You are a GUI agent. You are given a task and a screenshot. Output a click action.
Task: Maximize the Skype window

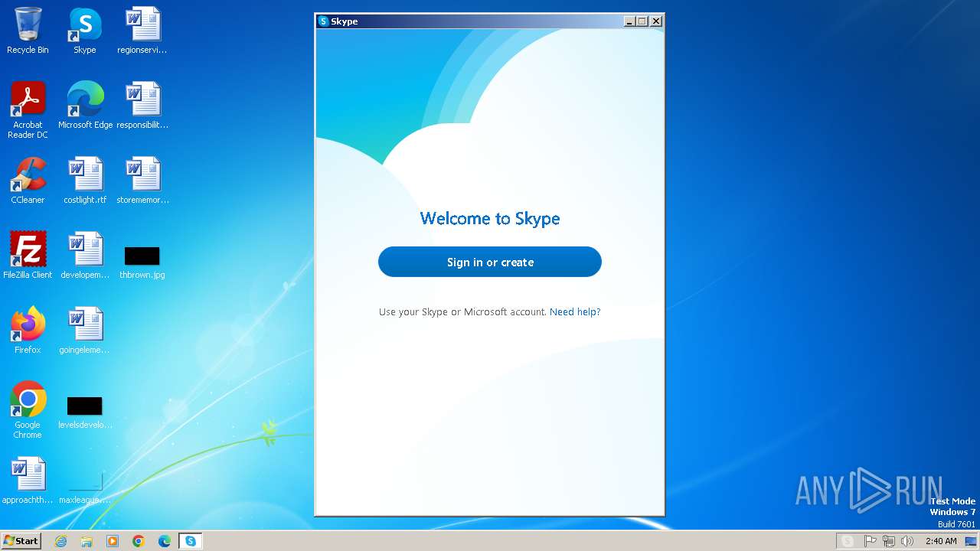pos(642,21)
